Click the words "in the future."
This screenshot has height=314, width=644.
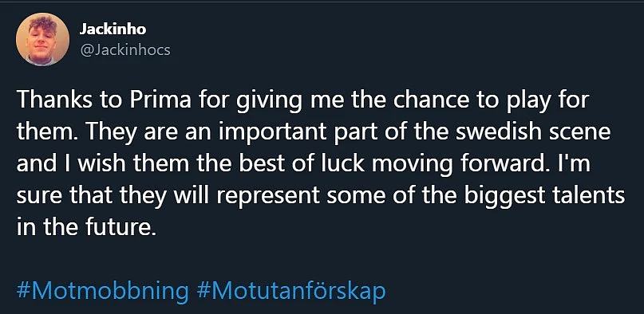click(x=87, y=227)
